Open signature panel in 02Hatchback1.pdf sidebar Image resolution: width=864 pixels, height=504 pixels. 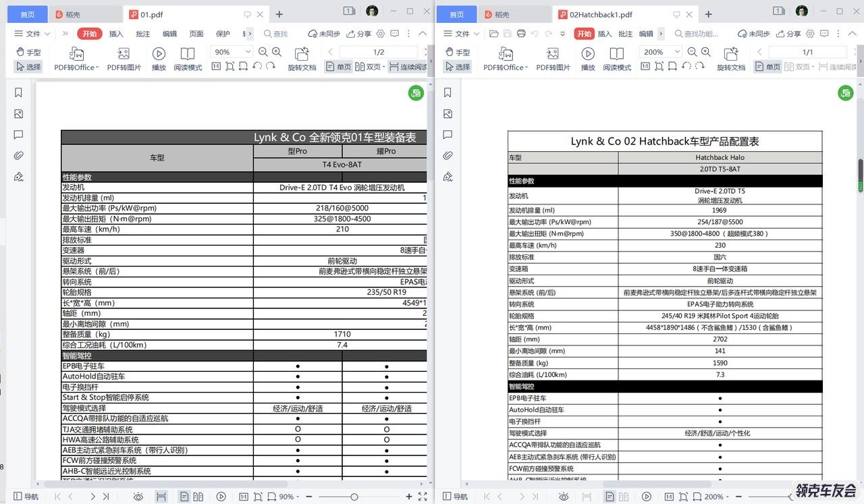[448, 177]
